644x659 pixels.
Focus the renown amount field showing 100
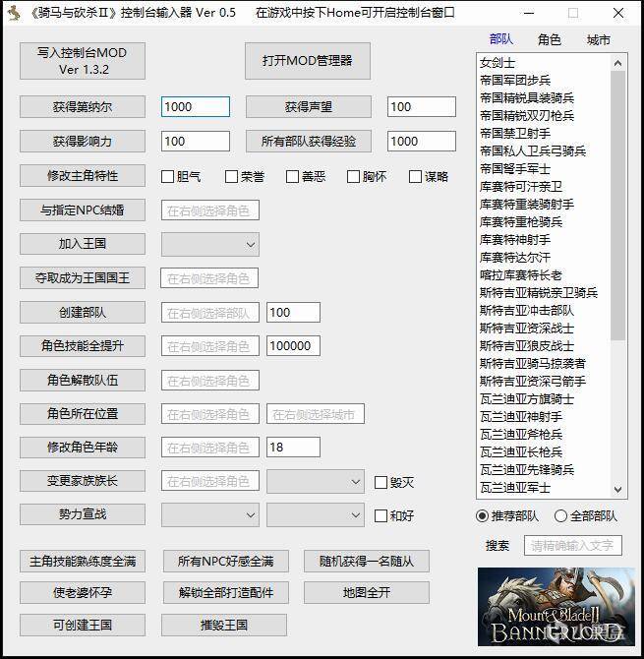[x=422, y=107]
